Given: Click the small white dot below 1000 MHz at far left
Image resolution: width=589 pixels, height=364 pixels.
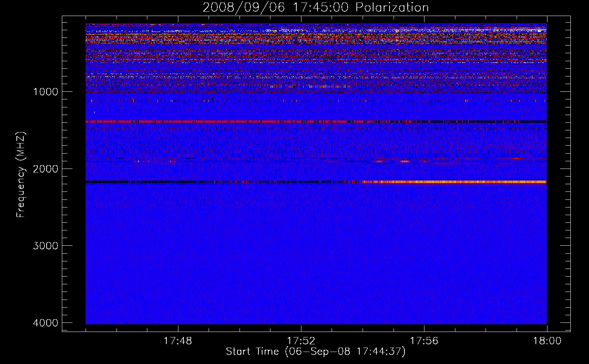Looking at the screenshot, I should (x=94, y=112).
